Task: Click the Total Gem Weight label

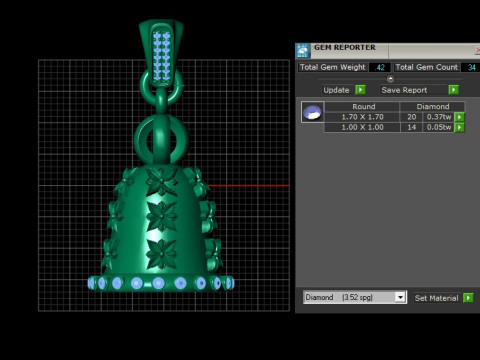Action: (333, 67)
